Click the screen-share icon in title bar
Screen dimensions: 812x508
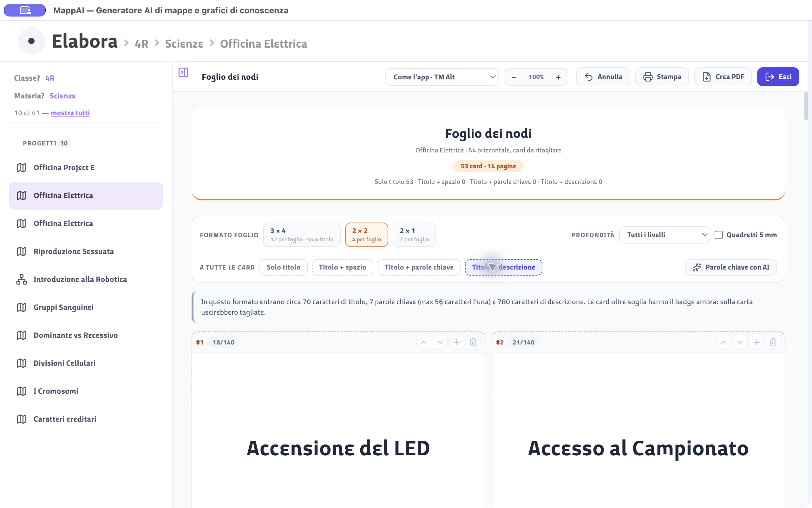(x=25, y=10)
